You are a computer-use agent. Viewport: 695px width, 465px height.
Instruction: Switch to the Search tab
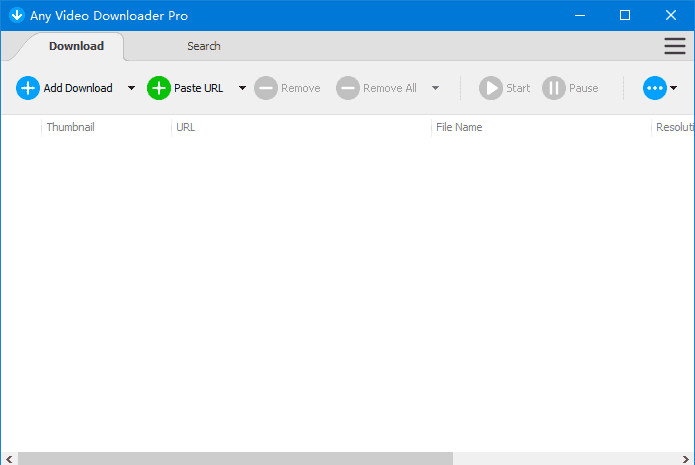pos(203,46)
